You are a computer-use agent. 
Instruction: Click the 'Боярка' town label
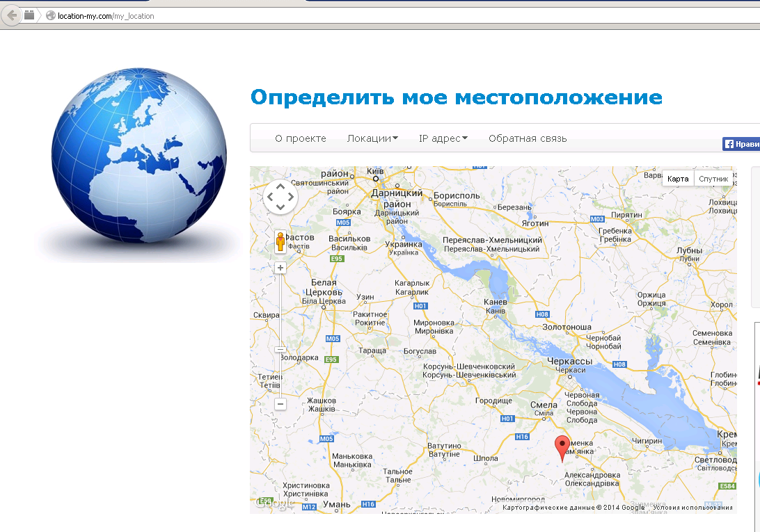(347, 211)
